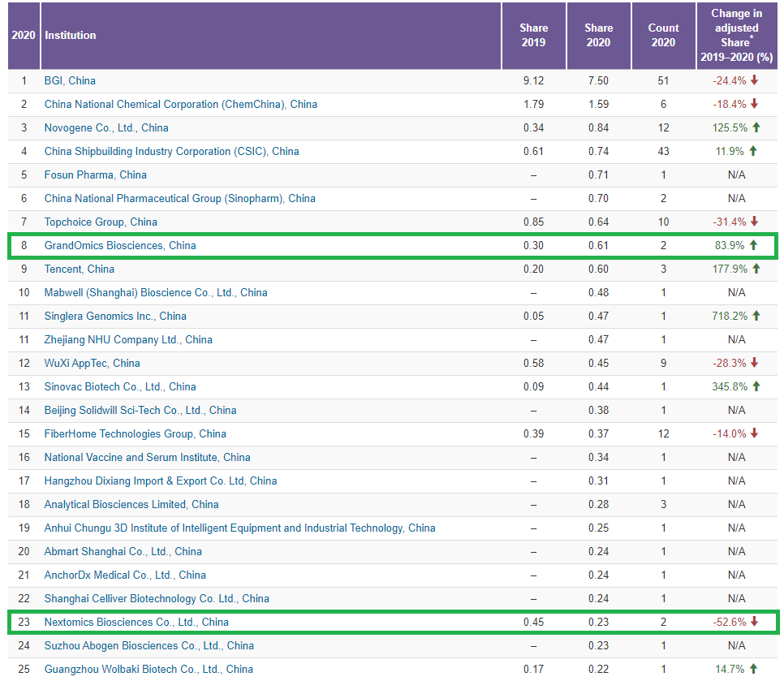784x681 pixels.
Task: Select the 345.8% change value
Action: pyautogui.click(x=730, y=386)
